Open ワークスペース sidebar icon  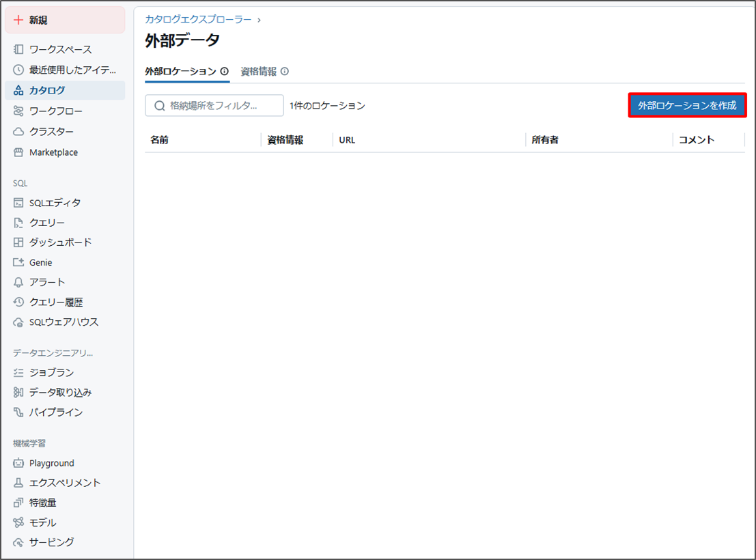tap(18, 50)
